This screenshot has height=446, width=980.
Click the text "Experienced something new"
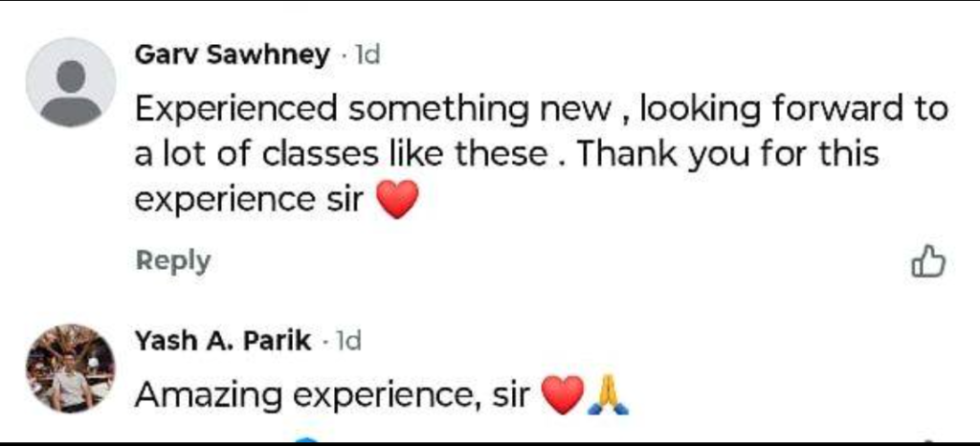tap(371, 109)
